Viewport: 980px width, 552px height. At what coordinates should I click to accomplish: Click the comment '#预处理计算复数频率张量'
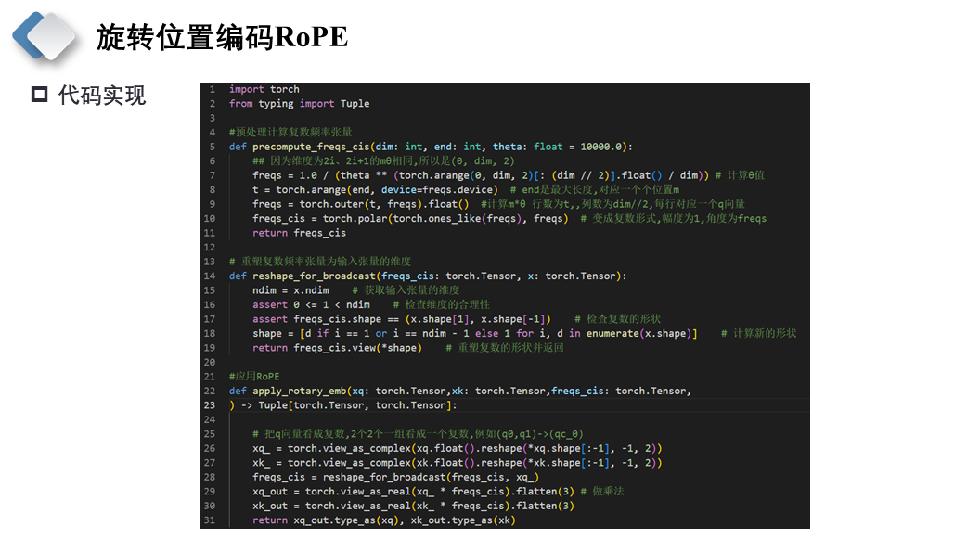(290, 133)
